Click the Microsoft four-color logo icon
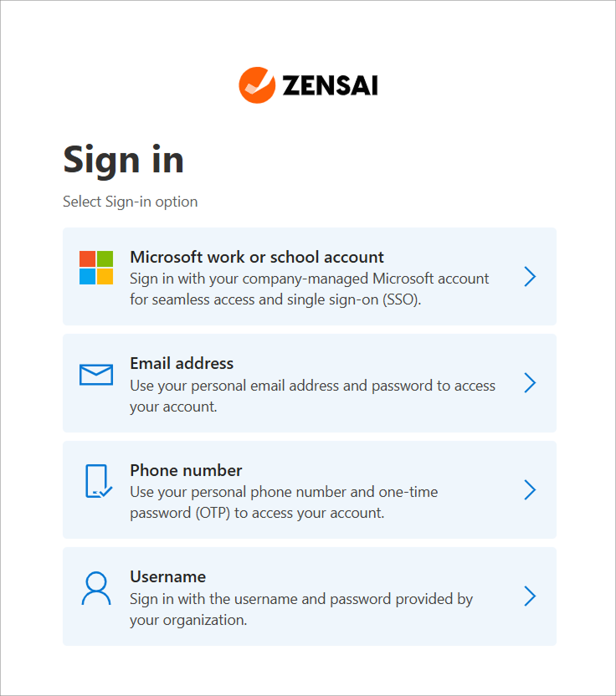Image resolution: width=616 pixels, height=696 pixels. 96,268
